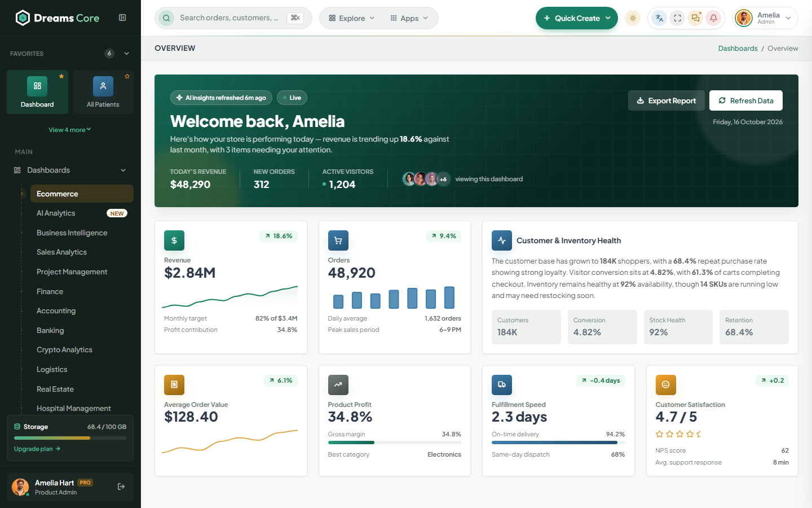812x508 pixels.
Task: Star the All Patients favorite
Action: (127, 76)
